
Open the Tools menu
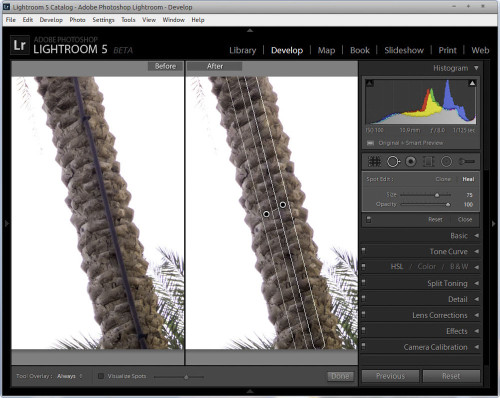[x=128, y=20]
